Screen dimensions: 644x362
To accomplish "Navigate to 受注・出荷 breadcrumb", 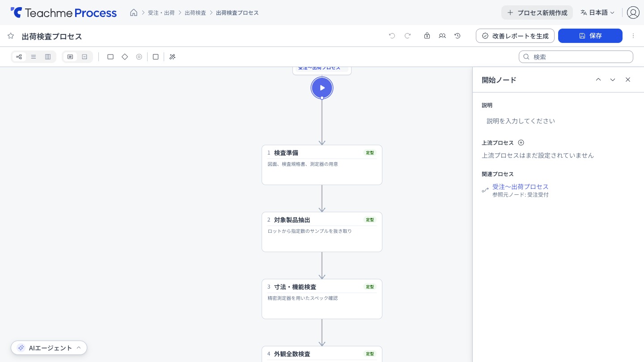I will 161,13.
